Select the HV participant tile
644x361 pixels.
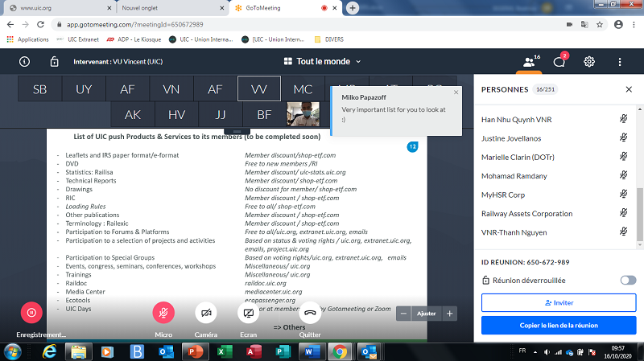point(176,114)
